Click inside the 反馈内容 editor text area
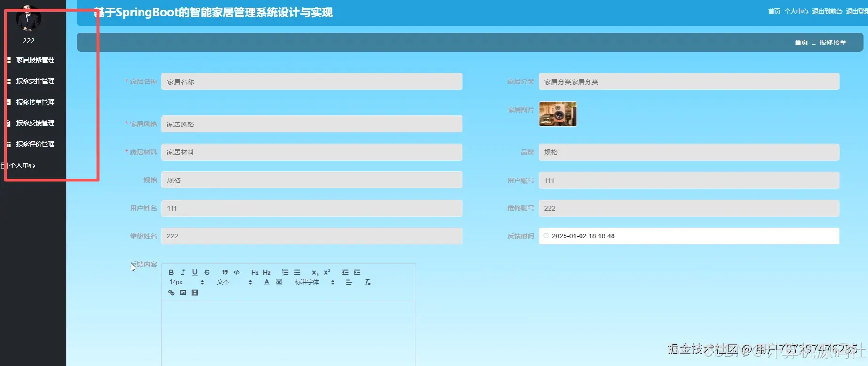This screenshot has height=366, width=868. (x=288, y=333)
